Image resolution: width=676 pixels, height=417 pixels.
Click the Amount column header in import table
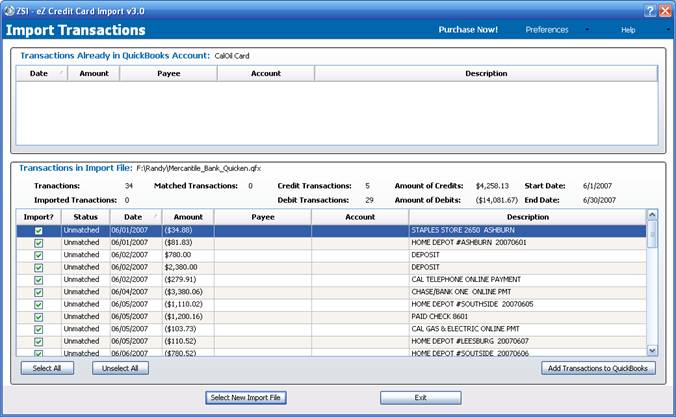(188, 216)
